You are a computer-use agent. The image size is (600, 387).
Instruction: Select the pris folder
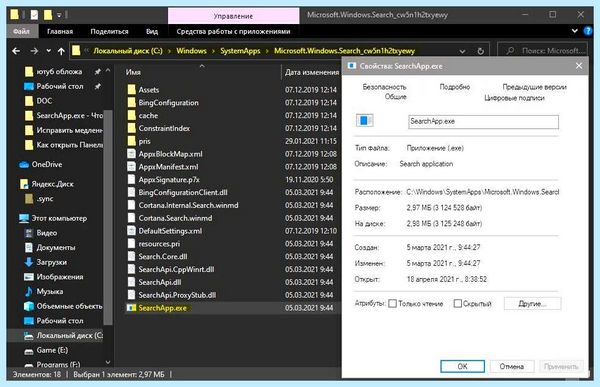tap(144, 141)
